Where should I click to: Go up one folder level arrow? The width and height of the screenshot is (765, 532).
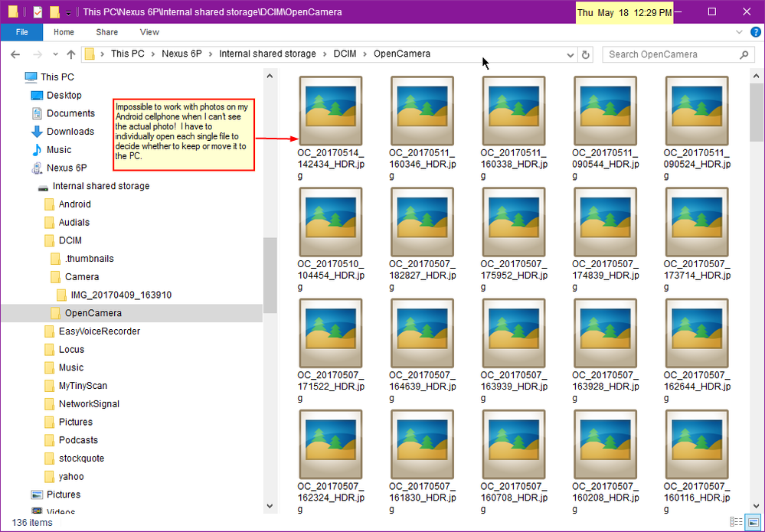(x=70, y=54)
